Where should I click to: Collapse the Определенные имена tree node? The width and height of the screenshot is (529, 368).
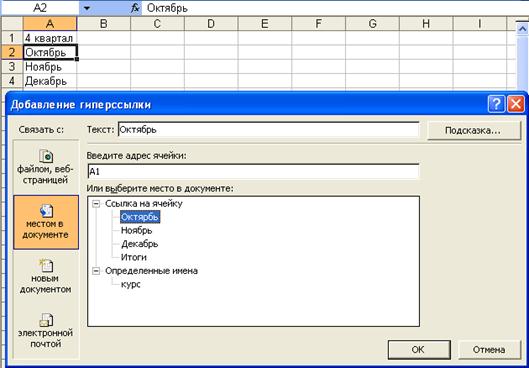tap(96, 271)
